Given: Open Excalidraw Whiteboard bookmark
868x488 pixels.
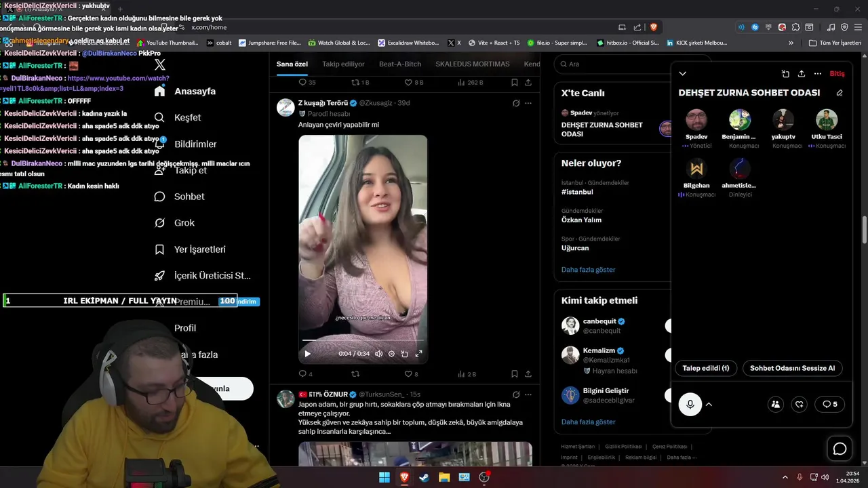Looking at the screenshot, I should click(x=408, y=43).
